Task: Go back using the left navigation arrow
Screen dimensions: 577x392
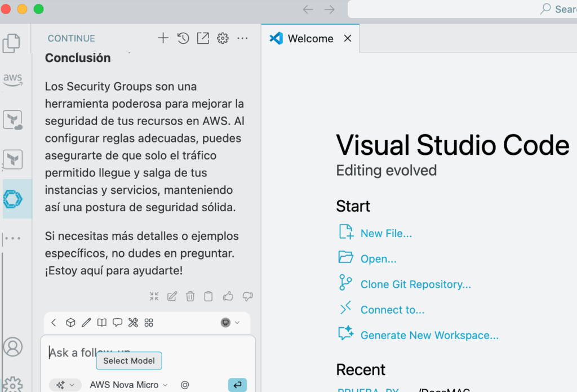Action: click(x=308, y=9)
